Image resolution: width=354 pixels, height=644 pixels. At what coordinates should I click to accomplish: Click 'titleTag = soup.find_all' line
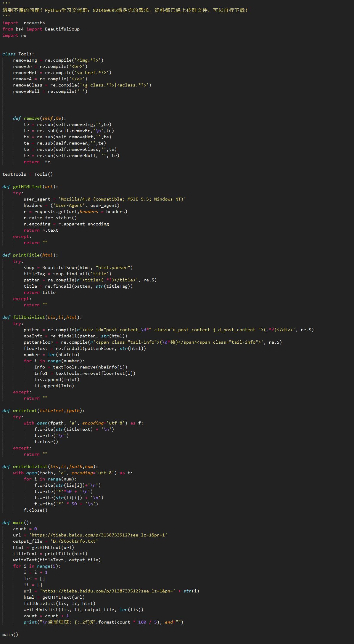click(x=67, y=274)
